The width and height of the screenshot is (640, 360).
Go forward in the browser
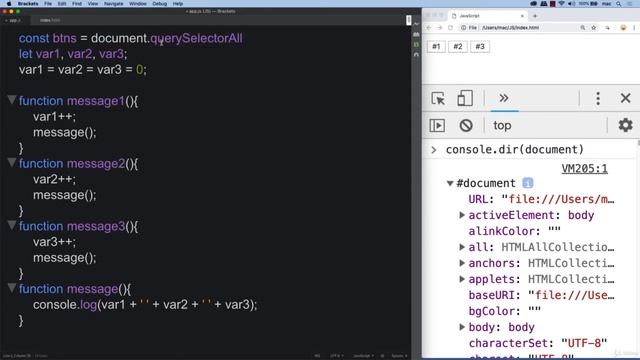pos(440,28)
